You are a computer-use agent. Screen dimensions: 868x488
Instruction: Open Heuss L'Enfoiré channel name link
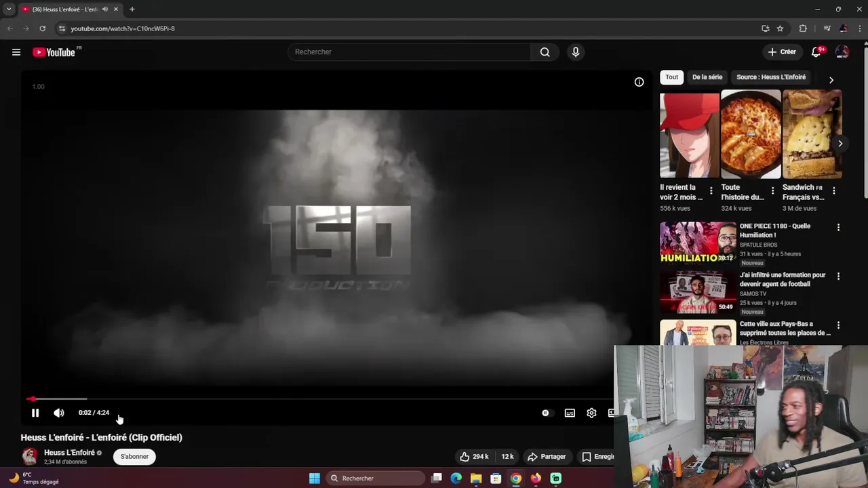69,453
